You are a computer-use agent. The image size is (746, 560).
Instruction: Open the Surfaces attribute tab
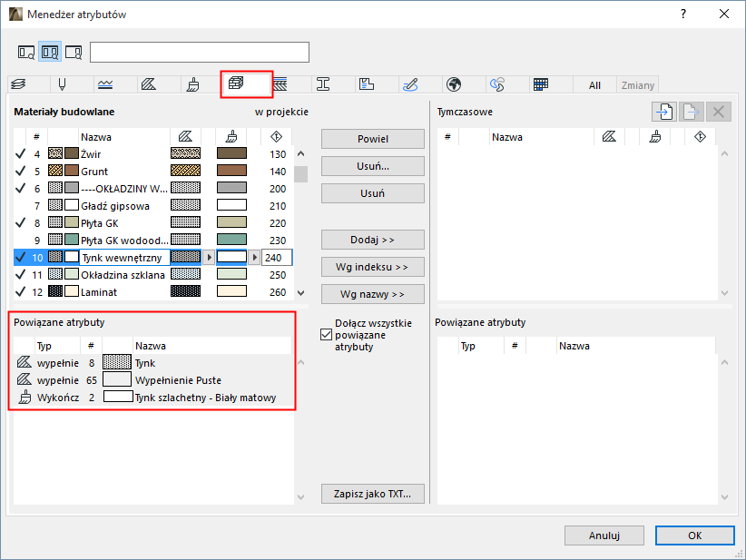tap(192, 84)
